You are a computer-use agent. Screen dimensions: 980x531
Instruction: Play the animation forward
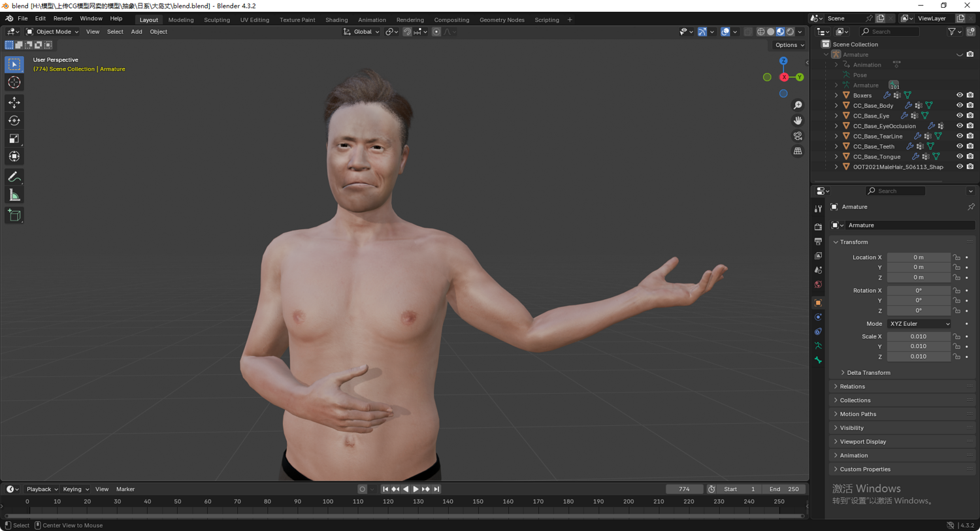click(416, 489)
